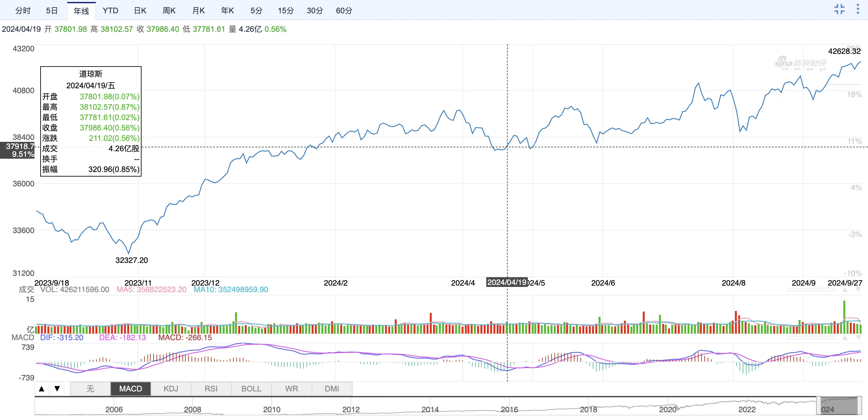Click gray up triangle above MACD panel
This screenshot has height=420, width=868.
pyautogui.click(x=845, y=338)
